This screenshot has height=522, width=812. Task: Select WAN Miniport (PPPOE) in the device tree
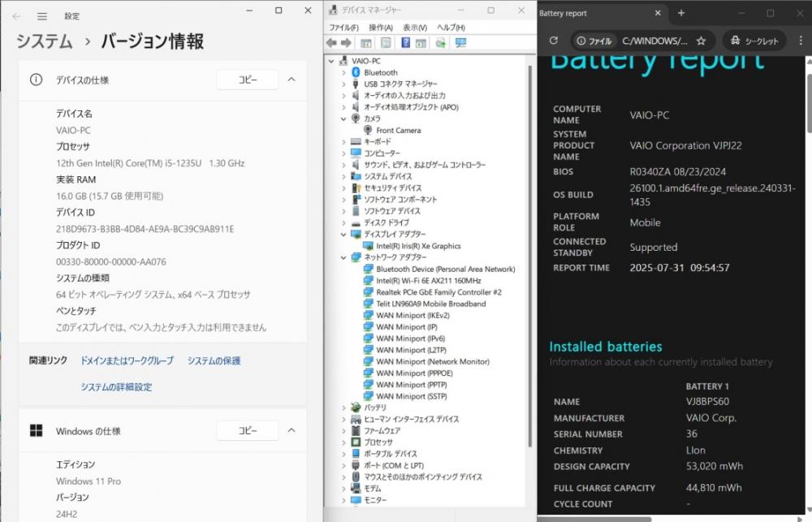[414, 373]
